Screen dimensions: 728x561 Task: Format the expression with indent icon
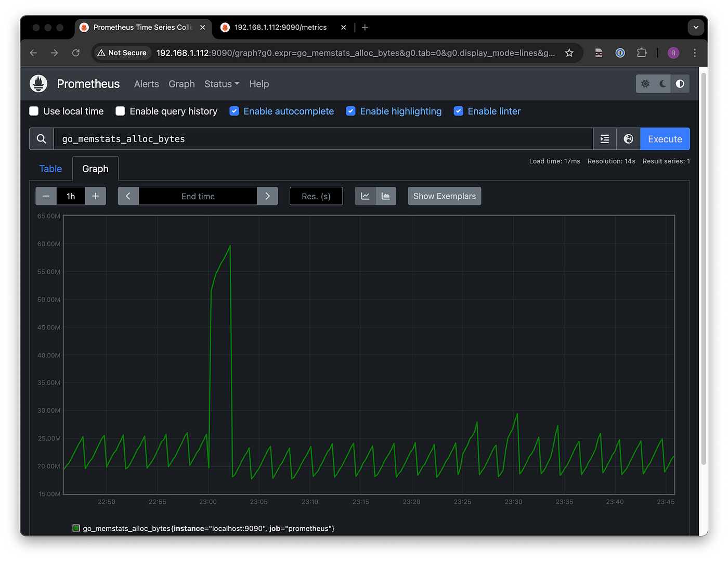[605, 139]
